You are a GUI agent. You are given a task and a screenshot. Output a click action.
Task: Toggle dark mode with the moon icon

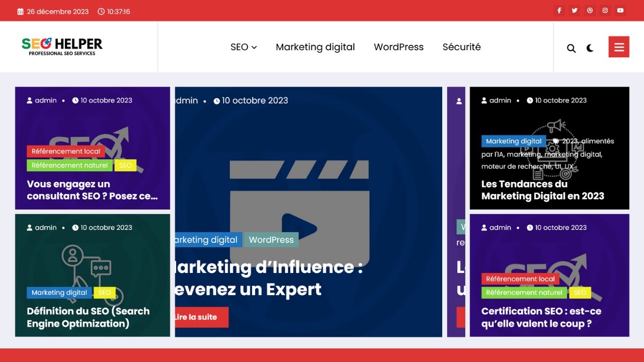(x=590, y=48)
